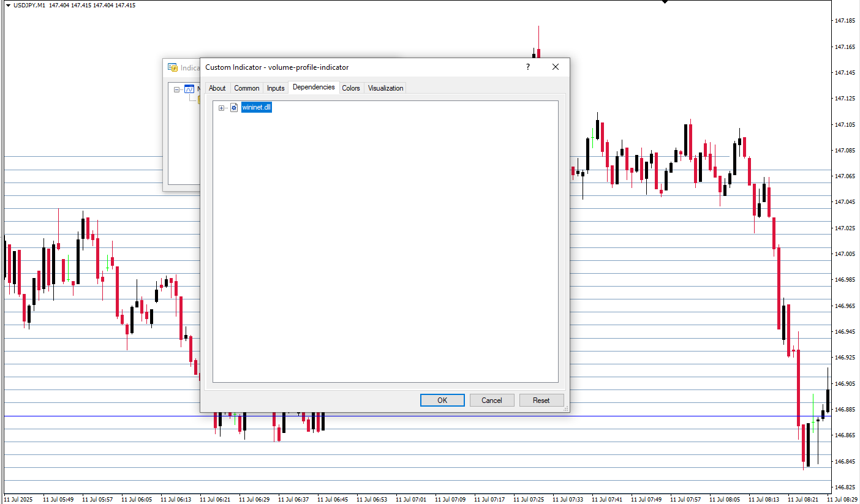Click the main chart window icon in tree
Viewport: 860px width, 504px height.
coord(189,89)
